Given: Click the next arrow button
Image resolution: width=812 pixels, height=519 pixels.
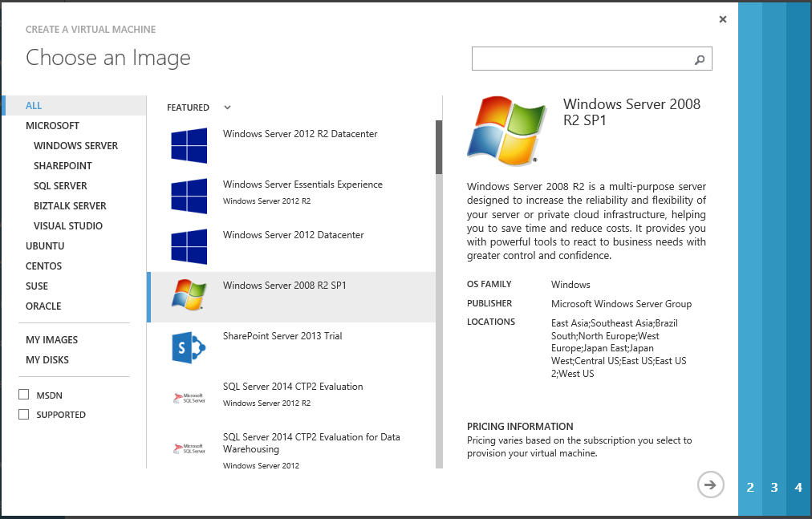Looking at the screenshot, I should point(711,485).
